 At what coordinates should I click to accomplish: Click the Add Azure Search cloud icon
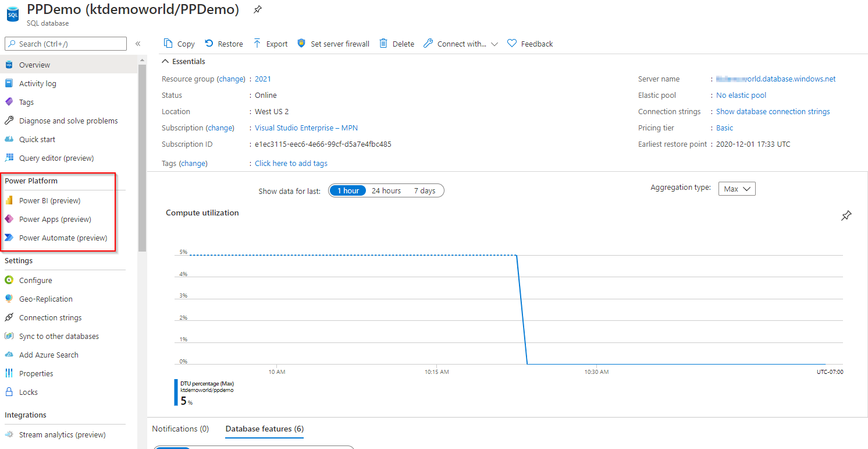pyautogui.click(x=9, y=355)
